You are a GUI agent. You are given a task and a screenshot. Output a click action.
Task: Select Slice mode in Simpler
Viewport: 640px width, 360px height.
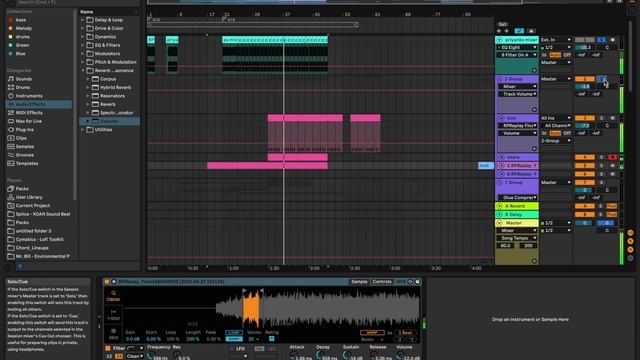113,334
